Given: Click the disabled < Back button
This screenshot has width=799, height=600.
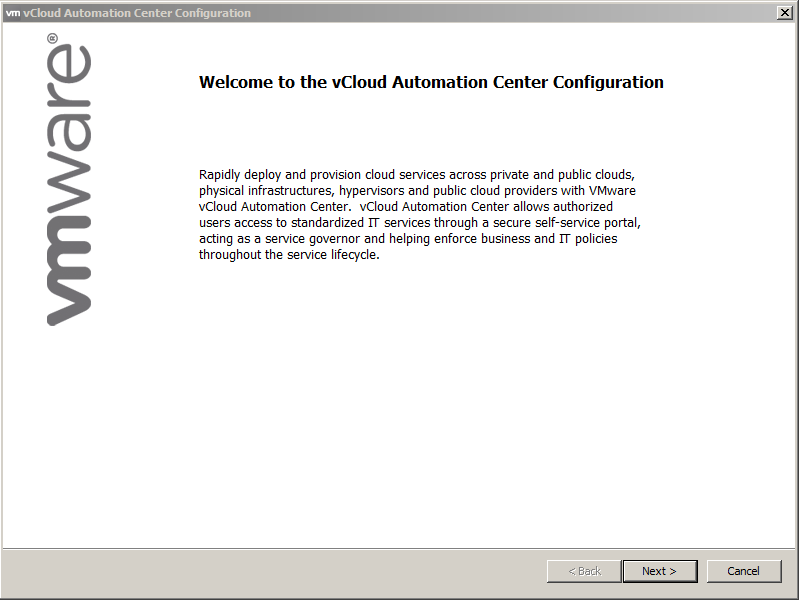Looking at the screenshot, I should tap(584, 571).
